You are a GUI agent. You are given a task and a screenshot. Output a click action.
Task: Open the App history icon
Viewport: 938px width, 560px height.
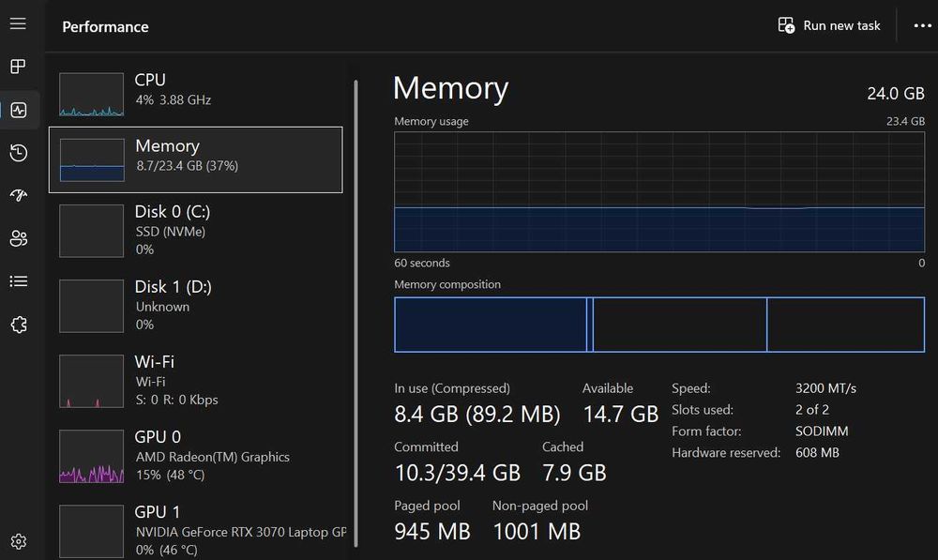[x=18, y=153]
